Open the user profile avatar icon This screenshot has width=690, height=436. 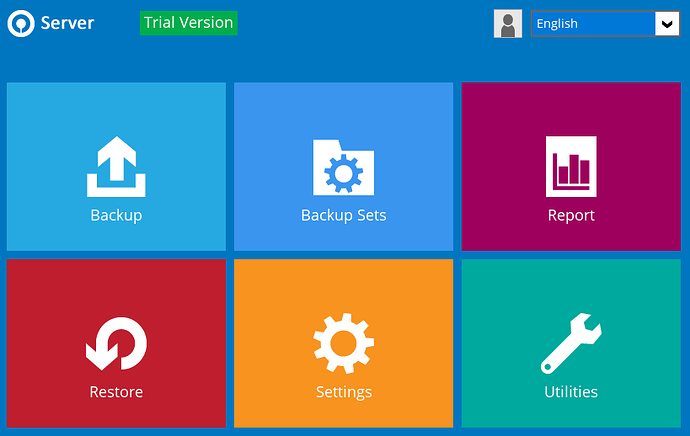click(508, 24)
